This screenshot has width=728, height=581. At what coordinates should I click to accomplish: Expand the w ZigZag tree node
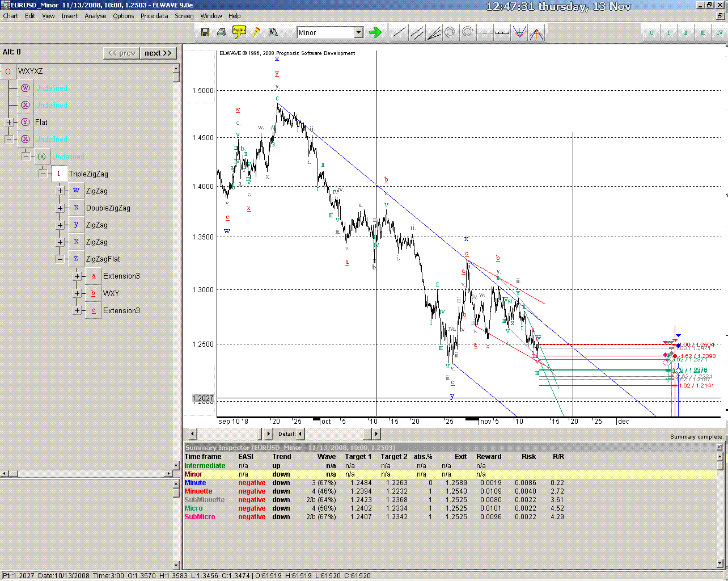[60, 191]
